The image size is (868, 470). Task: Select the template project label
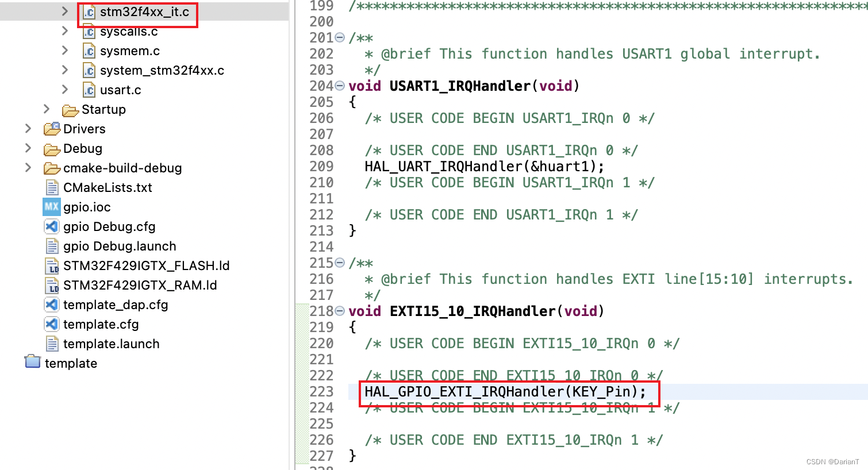(71, 364)
